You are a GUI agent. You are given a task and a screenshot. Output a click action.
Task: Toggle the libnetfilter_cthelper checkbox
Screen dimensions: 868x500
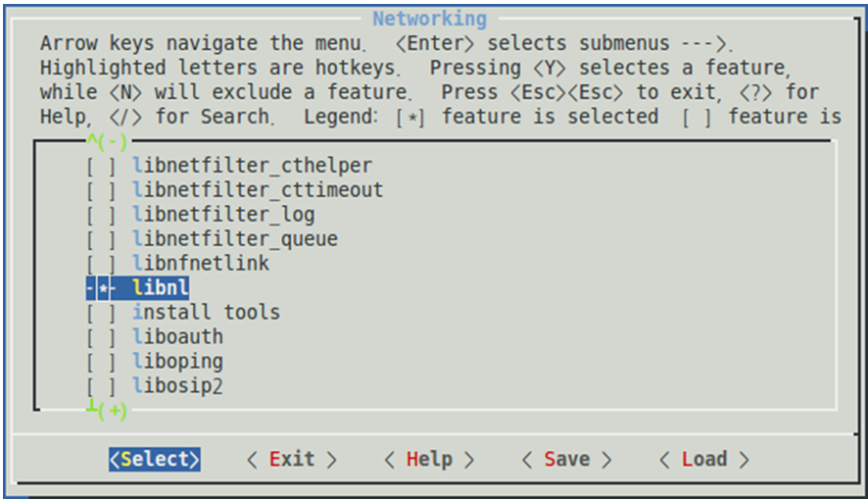pyautogui.click(x=100, y=166)
